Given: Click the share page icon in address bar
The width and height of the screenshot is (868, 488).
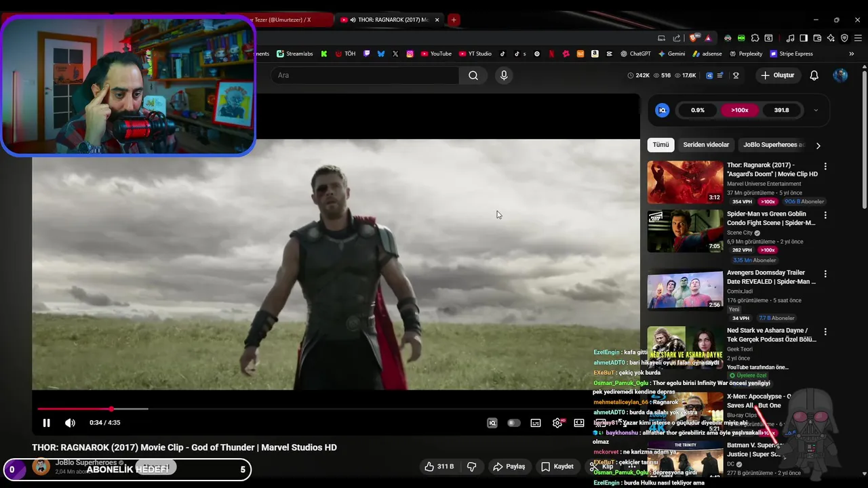Looking at the screenshot, I should coord(677,38).
